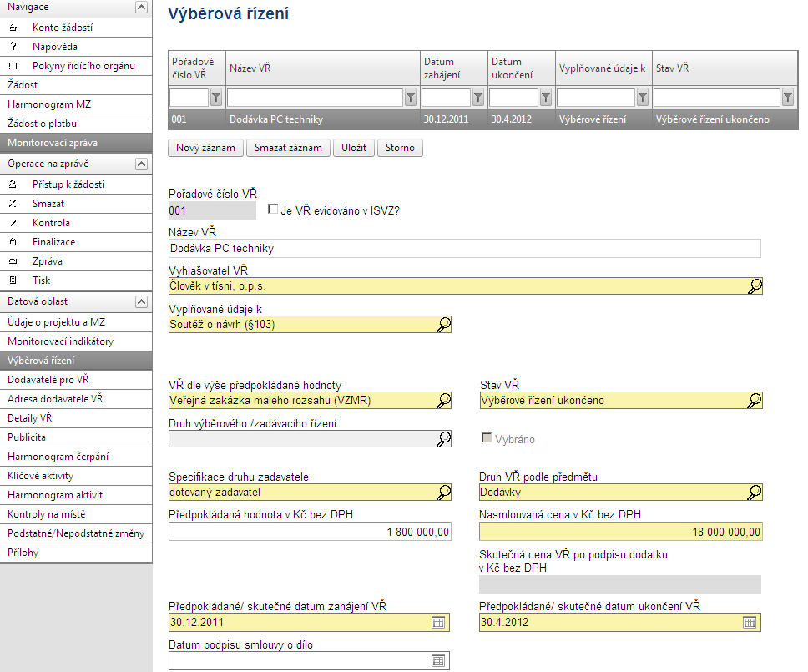
Task: Click Předpokládaná hodnota v Kč bez DPH field
Action: point(310,532)
